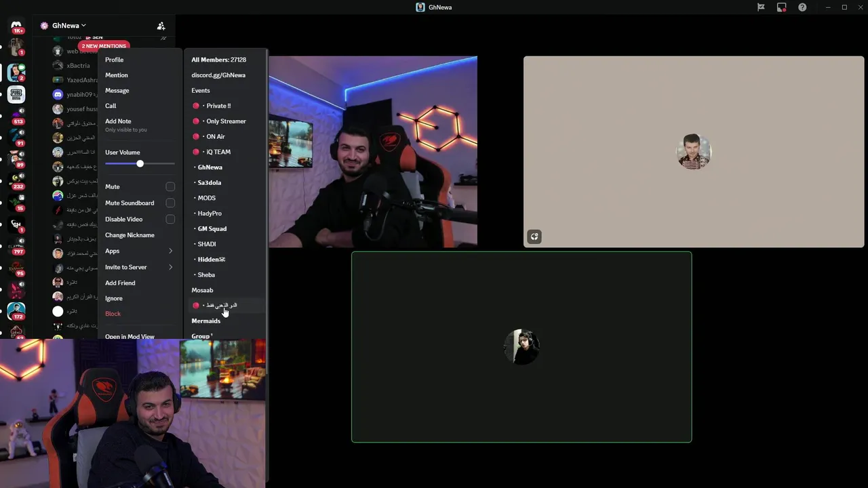868x488 pixels.
Task: Open server icon with 172 badge
Action: pos(16,310)
